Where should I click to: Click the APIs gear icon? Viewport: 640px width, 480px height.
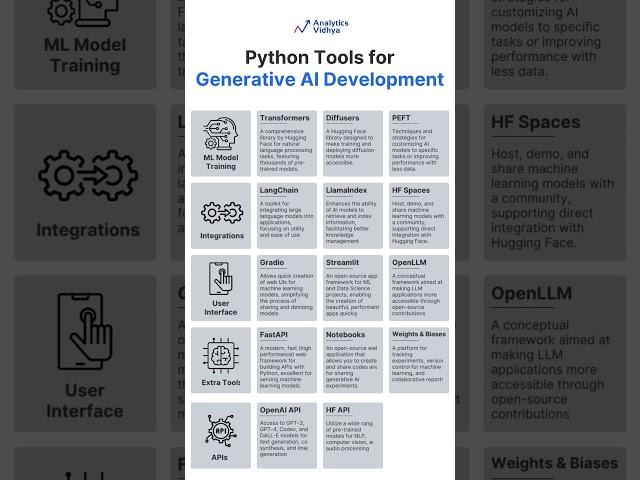pyautogui.click(x=220, y=431)
